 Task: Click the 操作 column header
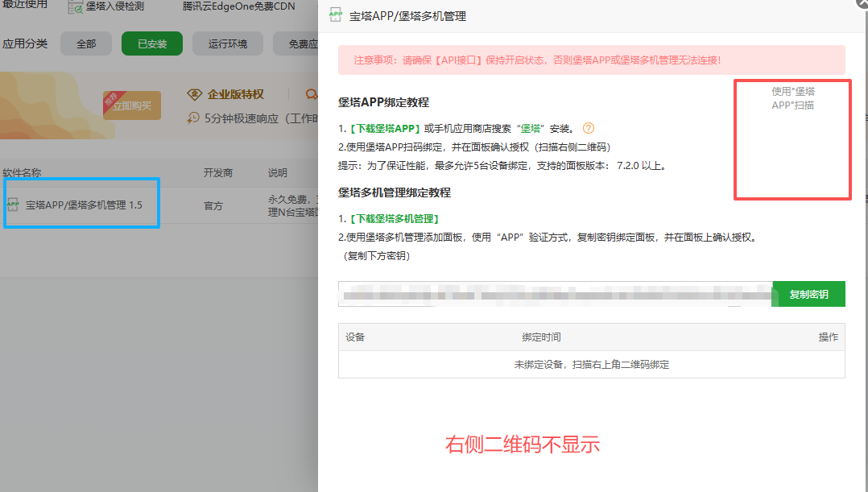(x=828, y=337)
